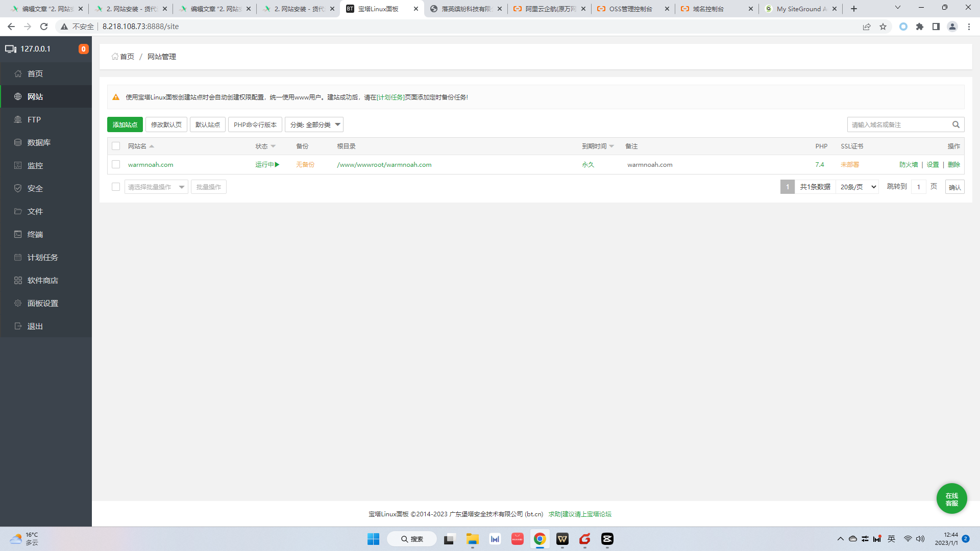This screenshot has height=551, width=980.
Task: Bookmark page with the star icon
Action: click(883, 27)
